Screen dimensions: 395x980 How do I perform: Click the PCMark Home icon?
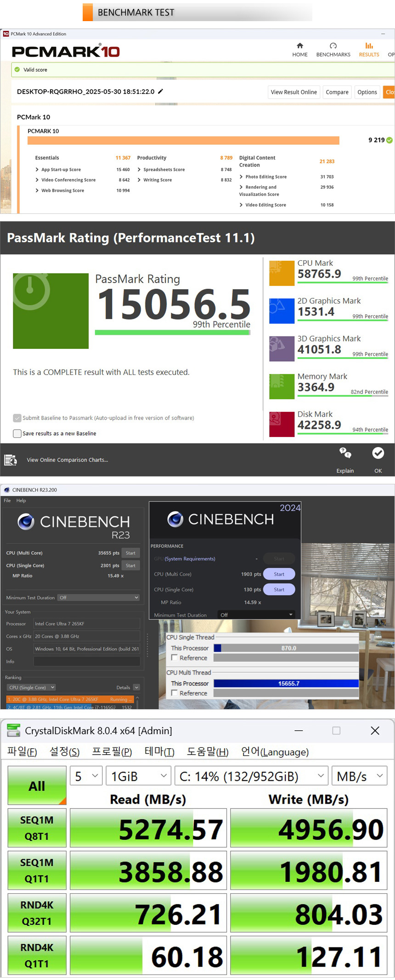(300, 46)
